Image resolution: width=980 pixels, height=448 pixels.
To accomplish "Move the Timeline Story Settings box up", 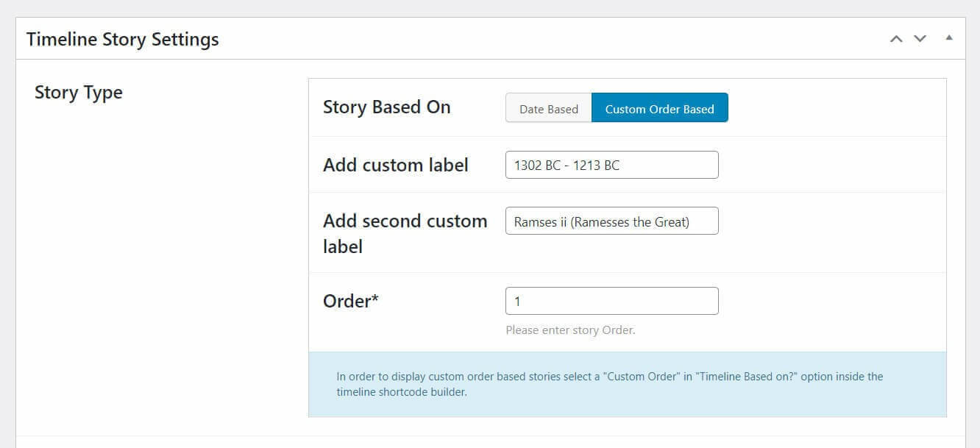I will pos(896,38).
